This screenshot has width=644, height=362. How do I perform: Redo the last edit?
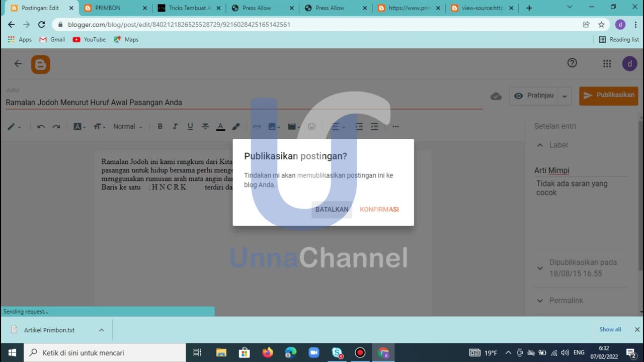(x=56, y=127)
